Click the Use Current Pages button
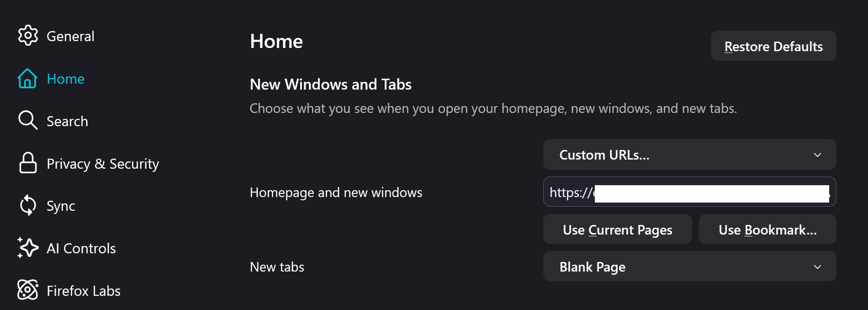 coord(617,230)
